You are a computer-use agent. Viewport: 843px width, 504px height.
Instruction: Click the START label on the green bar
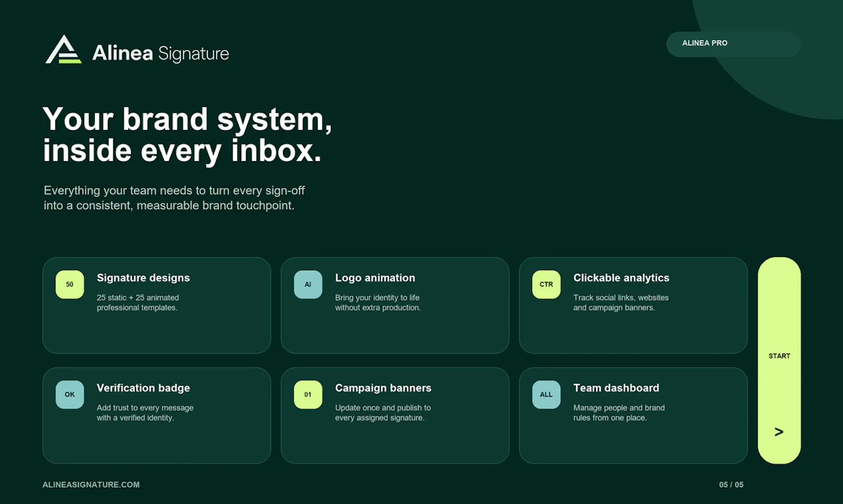pos(779,356)
